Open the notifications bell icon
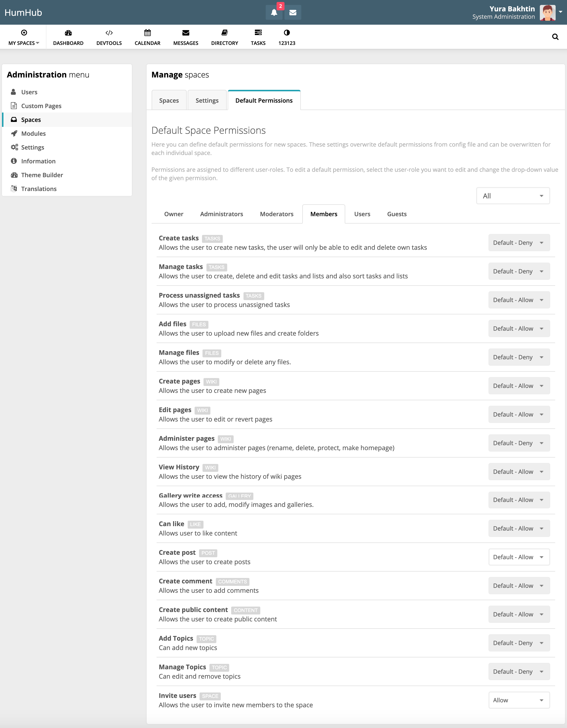Screen dimensions: 567x728 (274, 12)
